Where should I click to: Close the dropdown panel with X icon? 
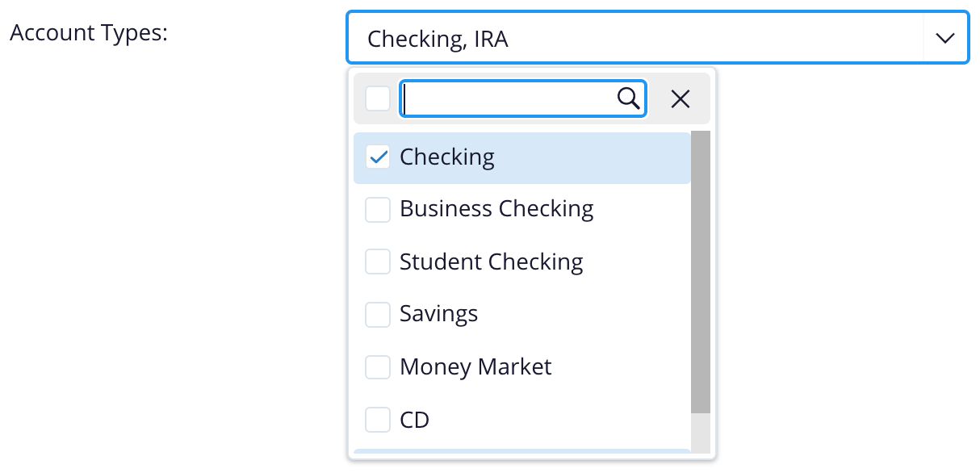point(681,98)
